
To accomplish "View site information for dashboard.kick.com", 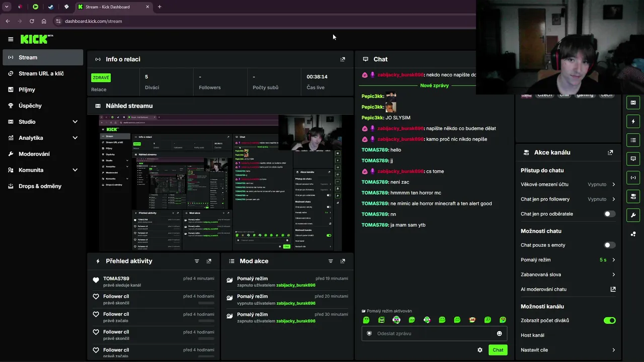I will point(58,21).
